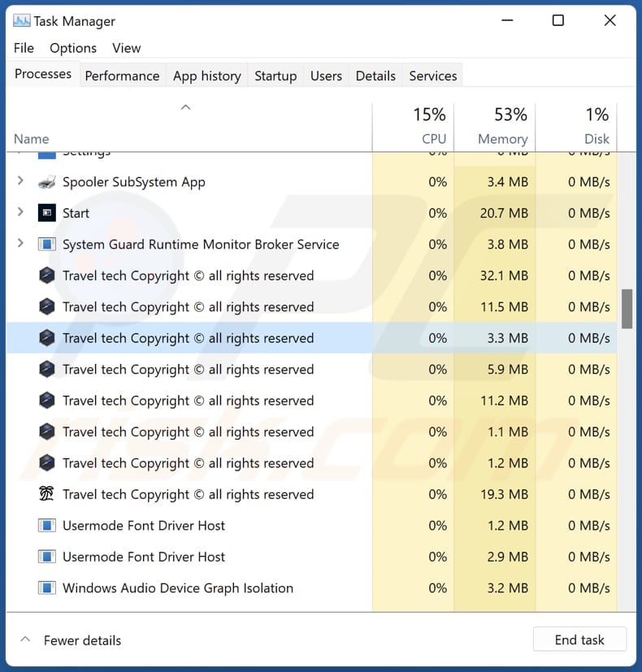Viewport: 642px width, 672px height.
Task: Click the vertical scrollbar thumb
Action: click(x=627, y=309)
